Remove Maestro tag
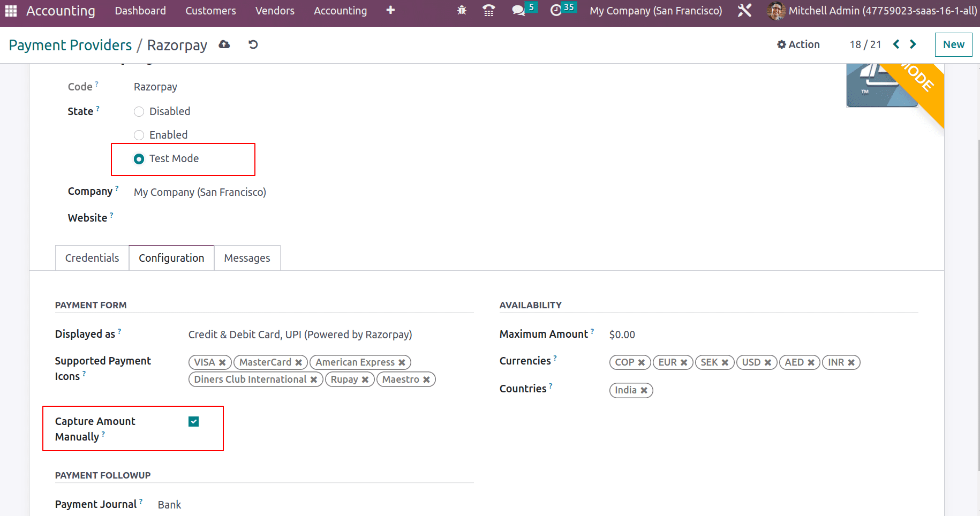The image size is (980, 516). pos(427,380)
